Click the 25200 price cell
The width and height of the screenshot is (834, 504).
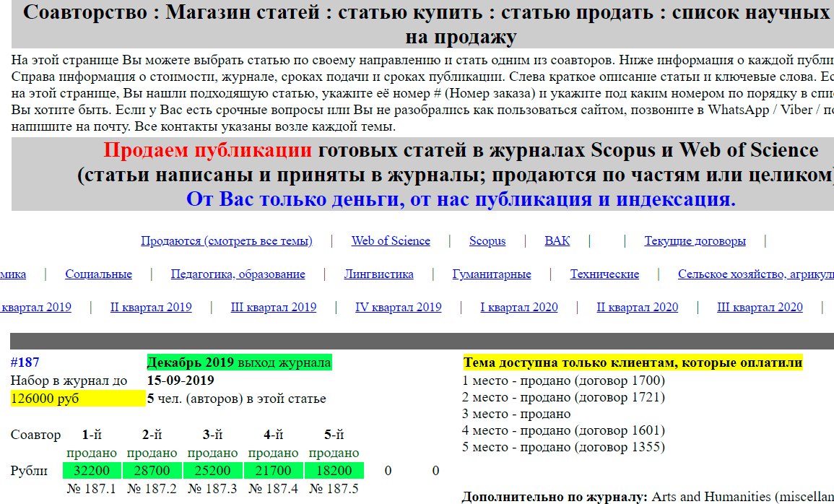point(213,471)
